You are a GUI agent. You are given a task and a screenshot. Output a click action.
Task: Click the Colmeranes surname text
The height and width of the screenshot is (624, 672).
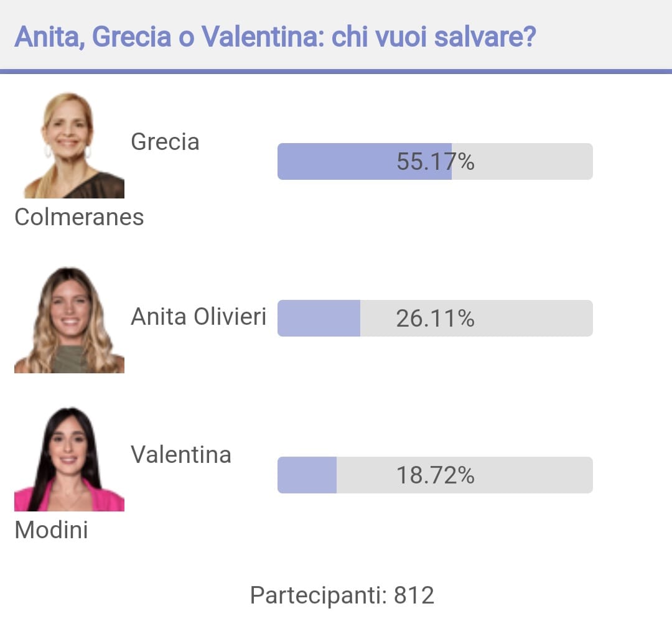click(x=79, y=217)
